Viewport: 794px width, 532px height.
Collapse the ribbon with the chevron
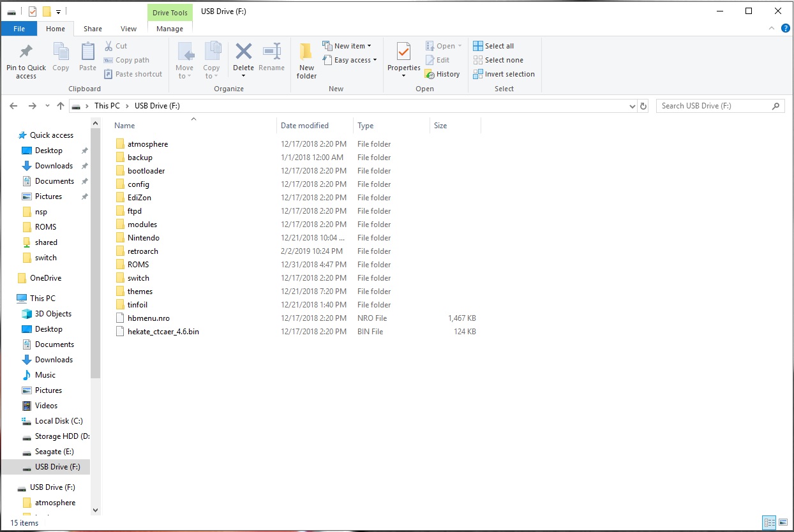pyautogui.click(x=770, y=28)
